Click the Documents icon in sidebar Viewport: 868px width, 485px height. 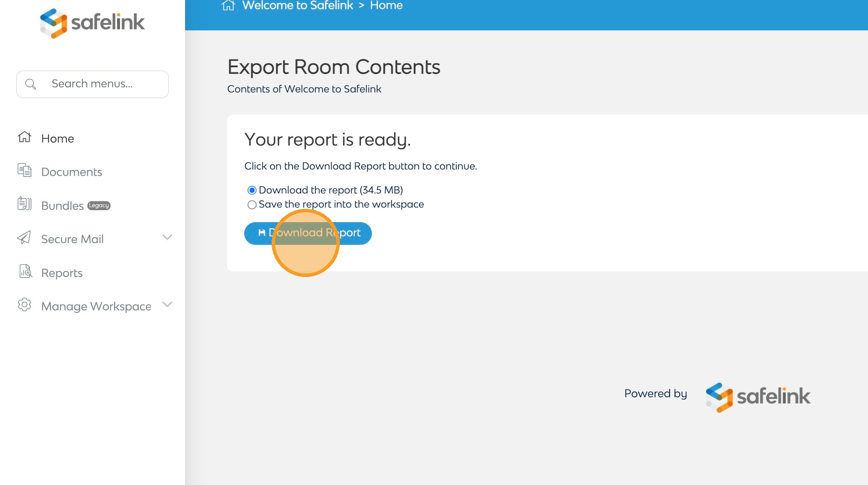(24, 170)
